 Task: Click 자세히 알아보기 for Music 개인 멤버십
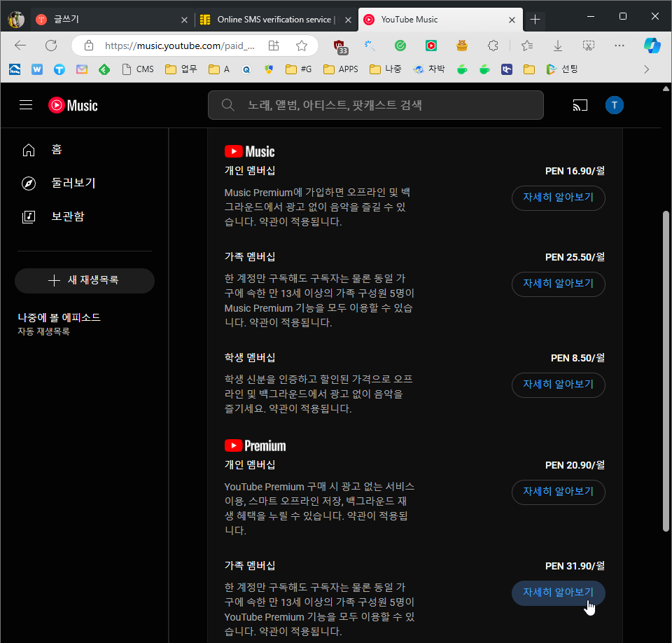pyautogui.click(x=558, y=198)
